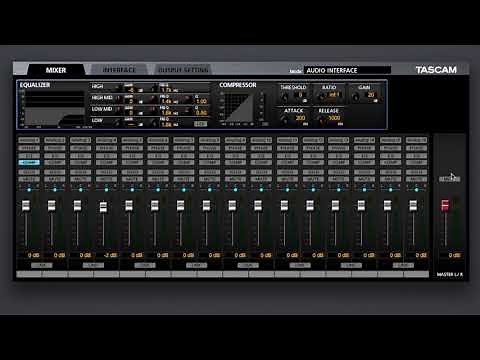Click the compressor RATIO knob
Screen dimensions: 480x360
coord(321,97)
